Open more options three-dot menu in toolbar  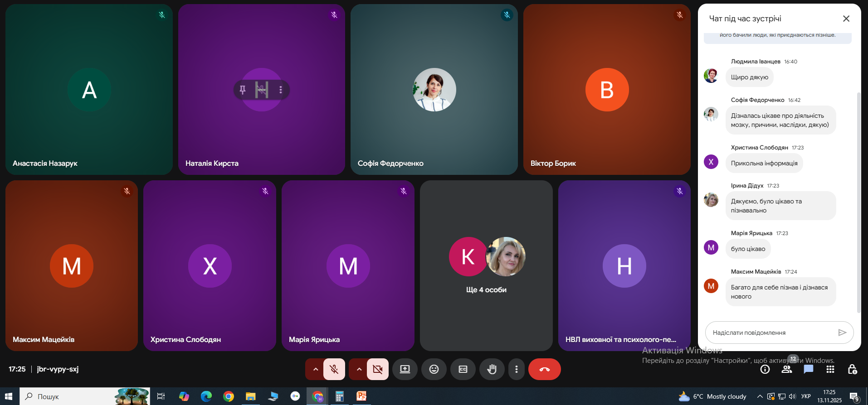pyautogui.click(x=517, y=369)
